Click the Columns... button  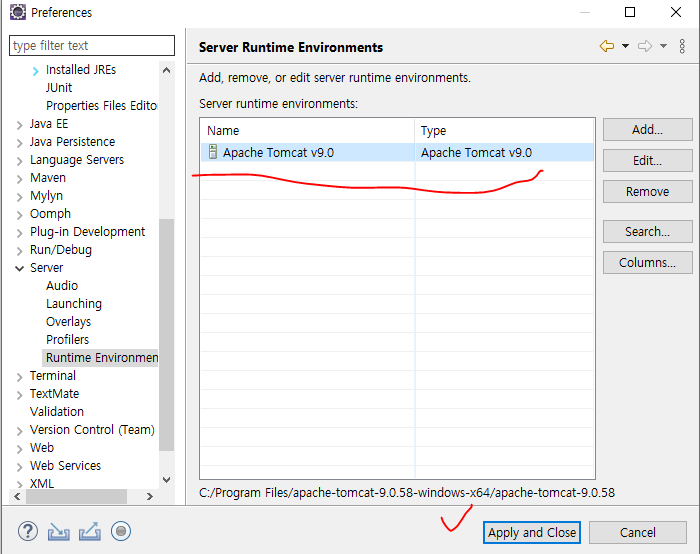tap(647, 262)
